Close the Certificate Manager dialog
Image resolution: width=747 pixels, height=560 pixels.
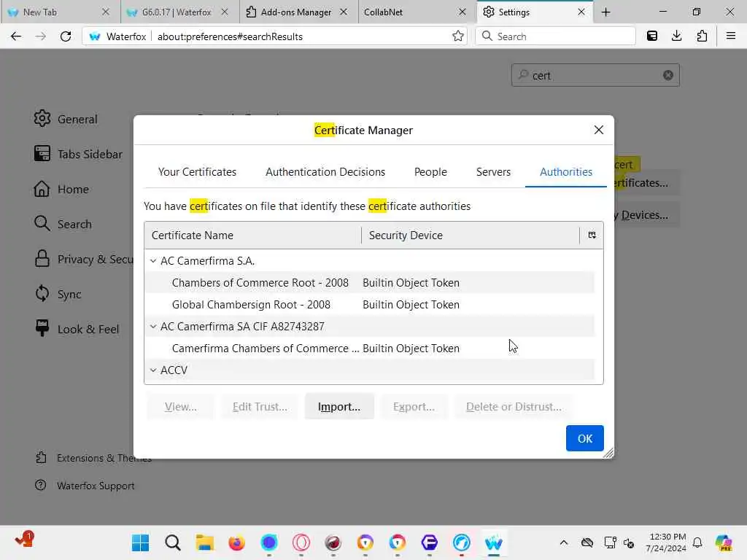point(599,130)
